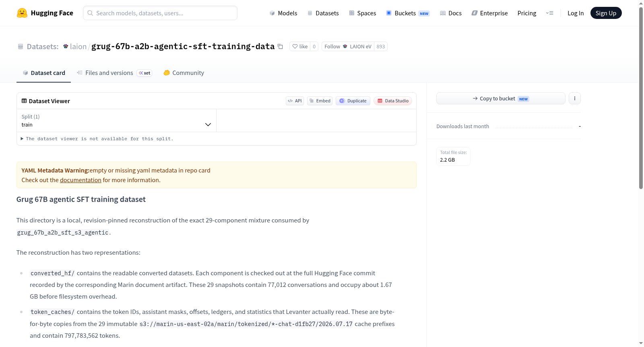Switch to Files and versions tab

click(114, 73)
